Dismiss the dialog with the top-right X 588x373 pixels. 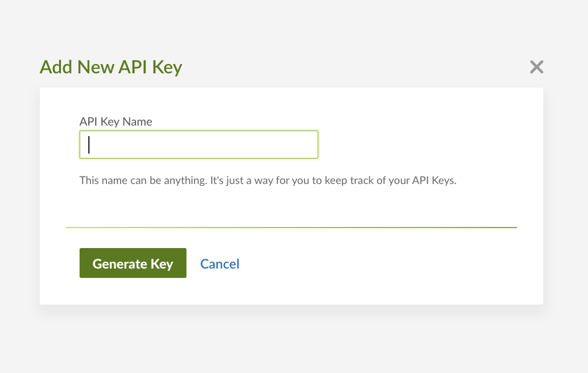click(536, 67)
